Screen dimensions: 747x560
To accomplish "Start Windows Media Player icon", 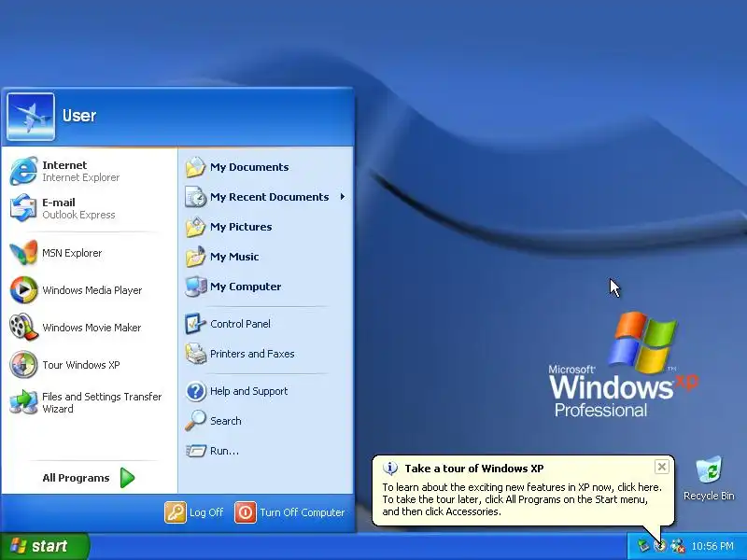I will point(23,290).
